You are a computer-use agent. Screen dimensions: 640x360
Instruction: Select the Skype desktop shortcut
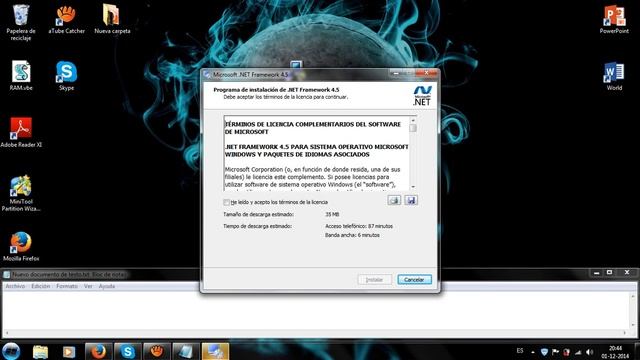pyautogui.click(x=67, y=76)
